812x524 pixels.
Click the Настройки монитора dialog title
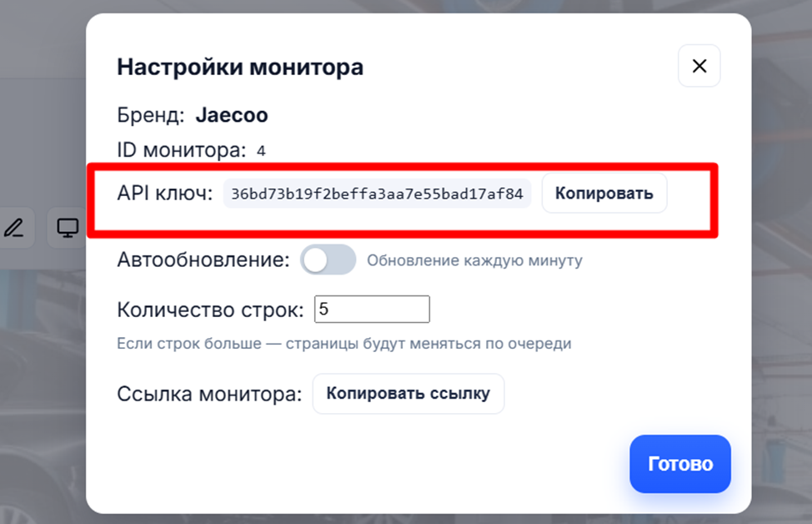(x=240, y=67)
